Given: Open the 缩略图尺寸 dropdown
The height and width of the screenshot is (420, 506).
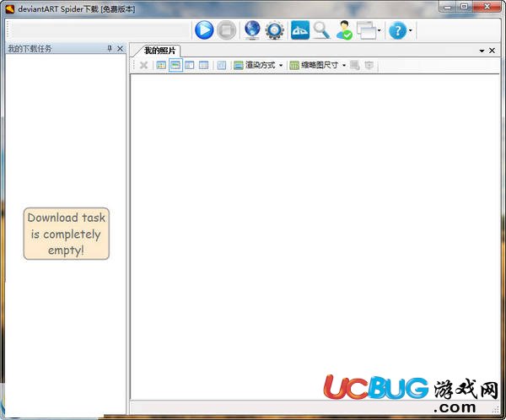Looking at the screenshot, I should tap(318, 65).
